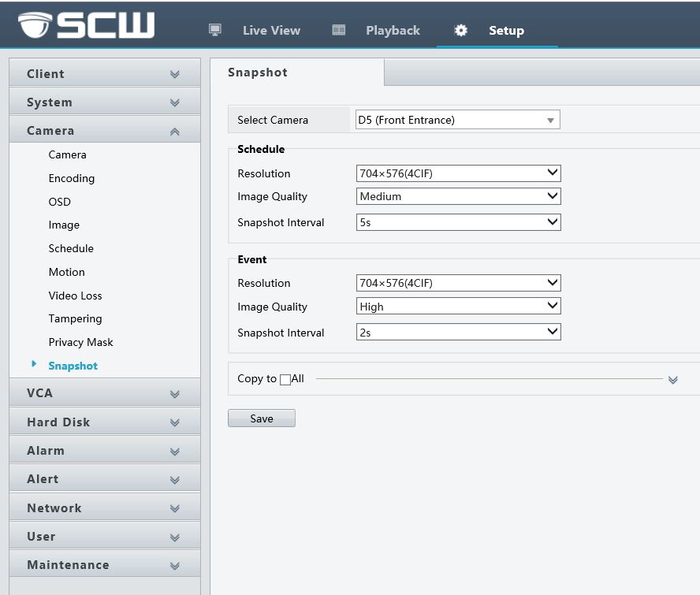This screenshot has width=700, height=595.
Task: Click the Setup gear icon
Action: click(461, 30)
